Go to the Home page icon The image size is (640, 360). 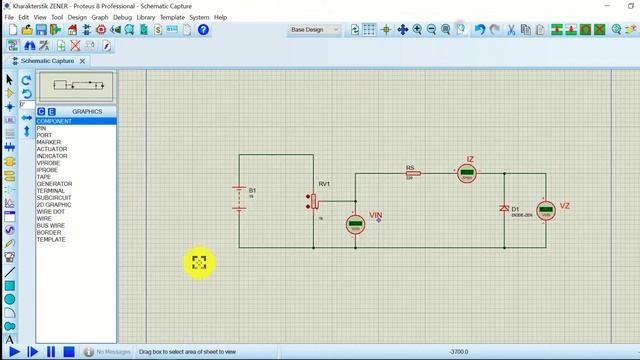click(x=72, y=30)
